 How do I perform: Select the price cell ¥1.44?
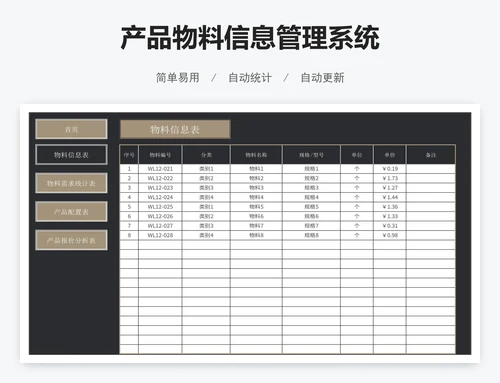[x=390, y=197]
